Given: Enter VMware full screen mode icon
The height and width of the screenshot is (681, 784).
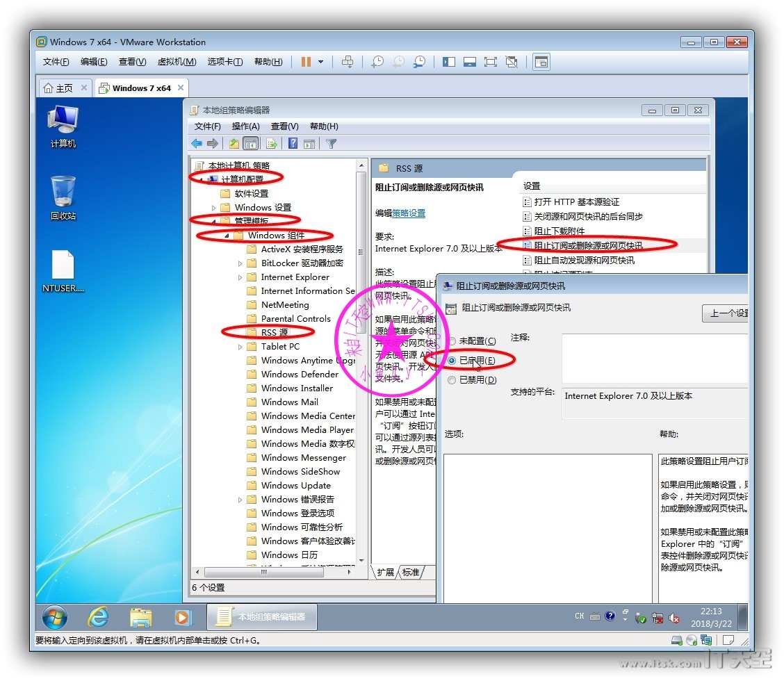Looking at the screenshot, I should 490,62.
